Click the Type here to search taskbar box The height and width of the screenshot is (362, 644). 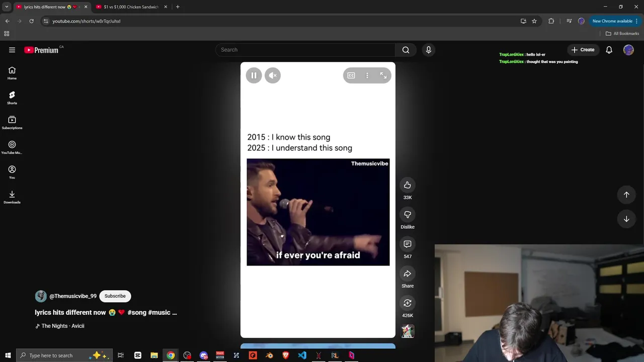pyautogui.click(x=64, y=355)
